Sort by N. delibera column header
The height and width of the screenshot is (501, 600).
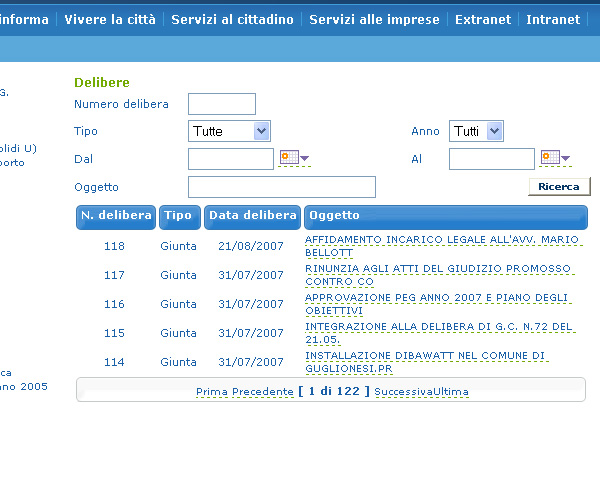click(x=116, y=217)
